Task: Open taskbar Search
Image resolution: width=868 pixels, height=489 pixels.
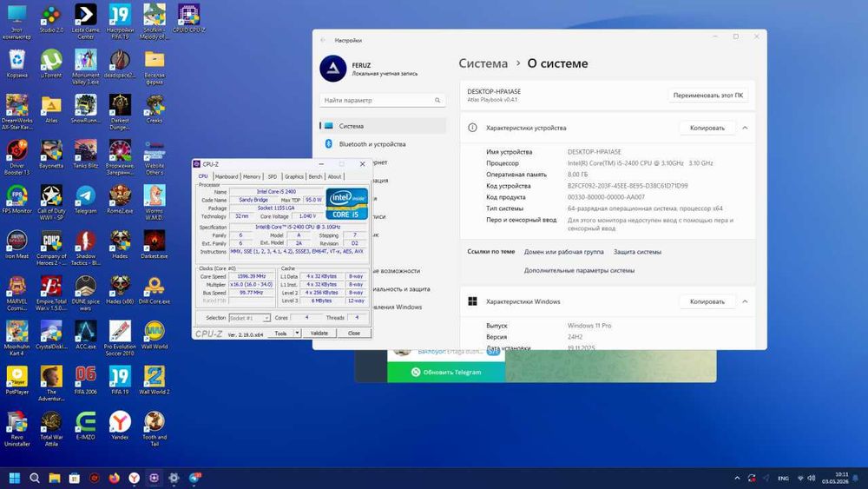Action: point(35,478)
